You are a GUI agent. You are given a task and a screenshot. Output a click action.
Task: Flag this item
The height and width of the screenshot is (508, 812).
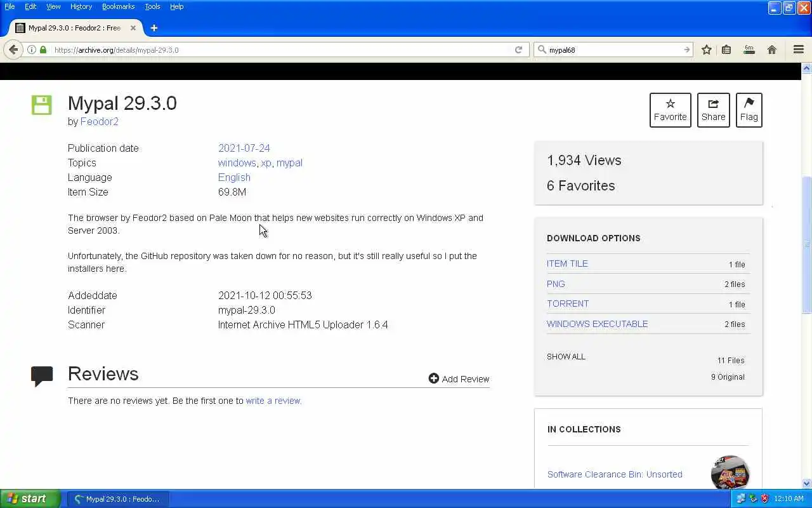tap(749, 110)
